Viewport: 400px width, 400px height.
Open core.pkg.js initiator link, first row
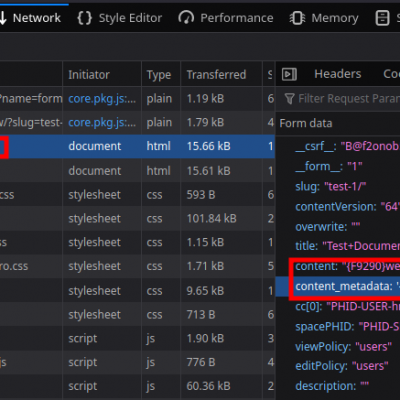pyautogui.click(x=102, y=99)
